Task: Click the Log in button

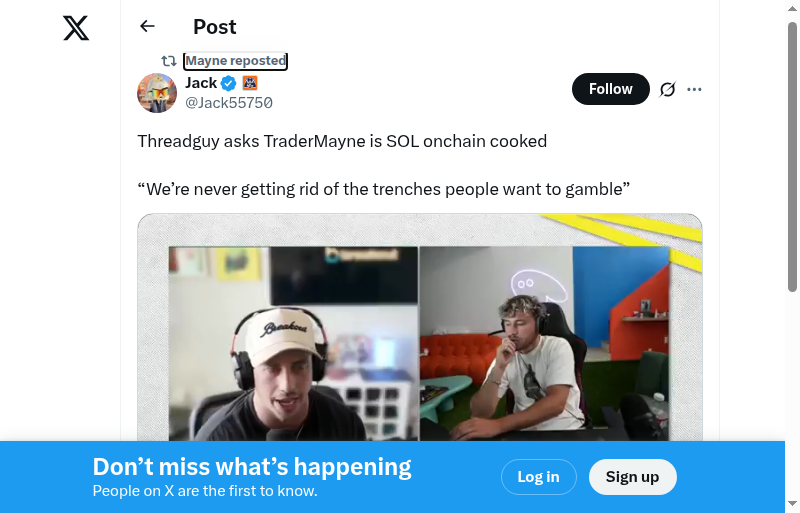Action: pyautogui.click(x=538, y=477)
